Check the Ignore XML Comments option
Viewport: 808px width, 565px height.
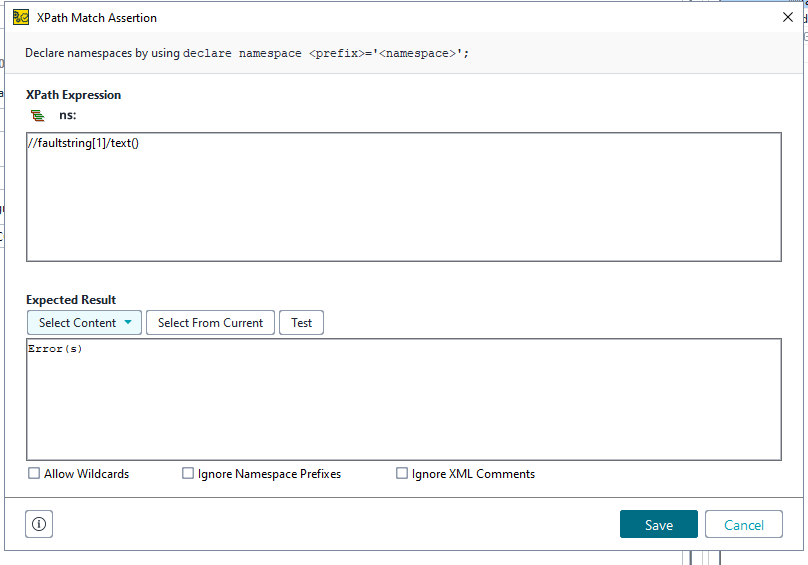402,474
